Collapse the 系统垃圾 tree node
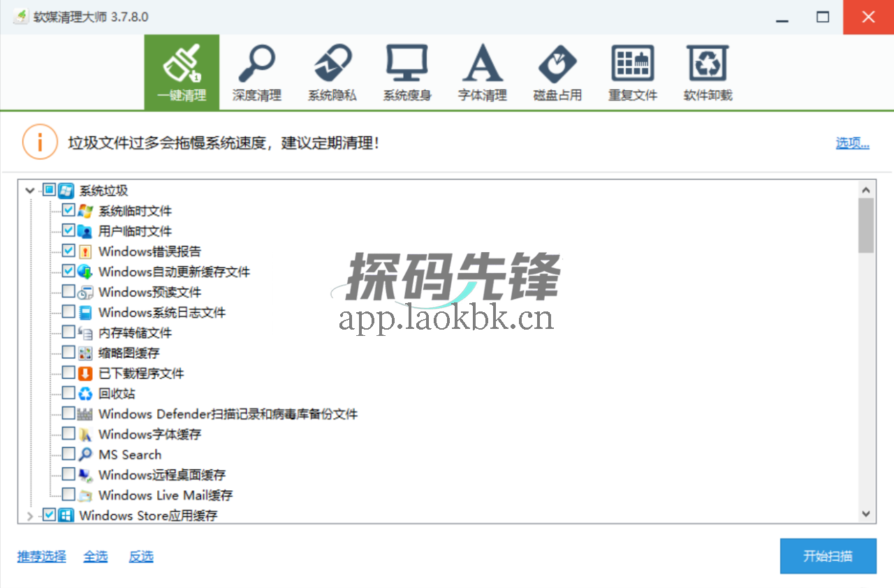 (x=29, y=190)
